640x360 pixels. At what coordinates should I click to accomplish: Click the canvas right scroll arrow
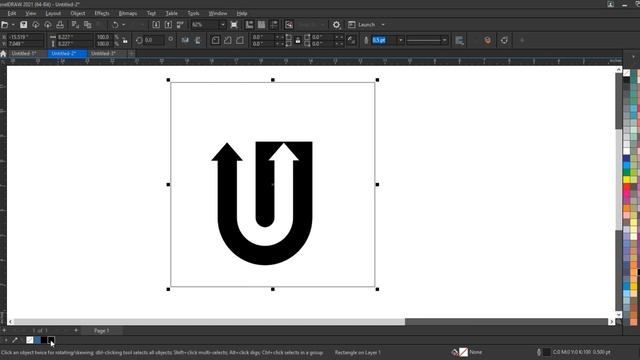pyautogui.click(x=611, y=322)
